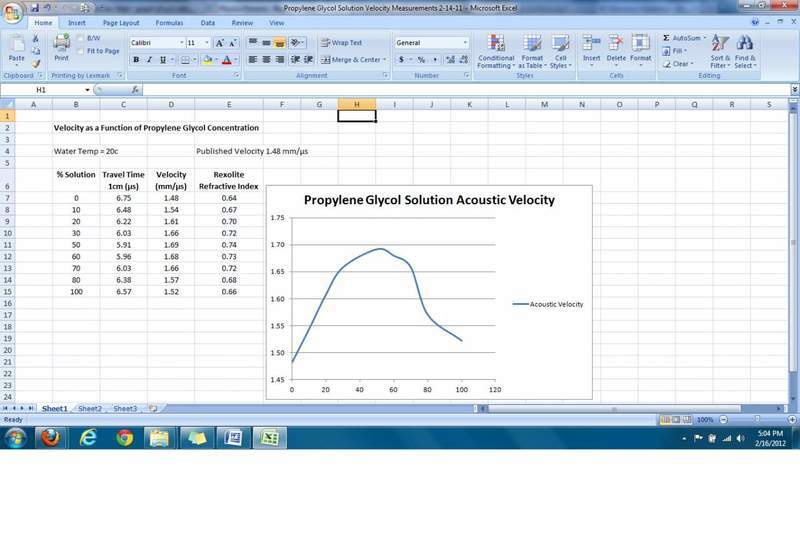Open the Sheet2 worksheet tab
The height and width of the screenshot is (536, 800).
point(90,408)
